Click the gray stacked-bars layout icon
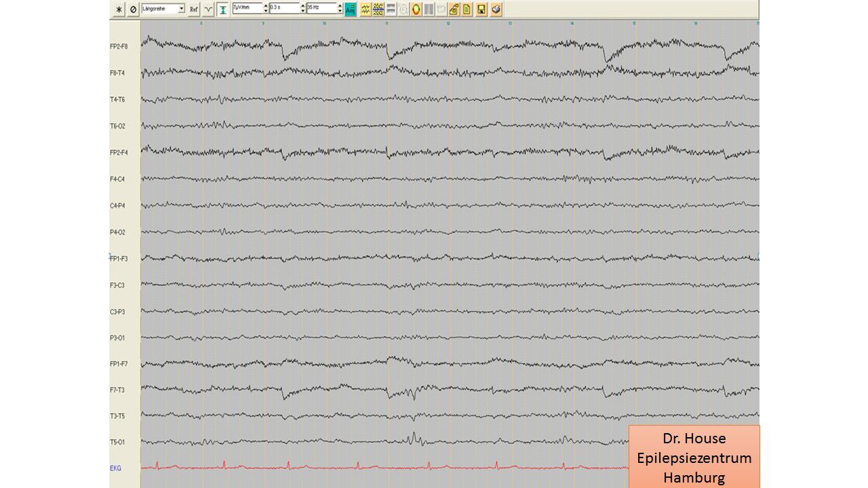 tap(391, 9)
